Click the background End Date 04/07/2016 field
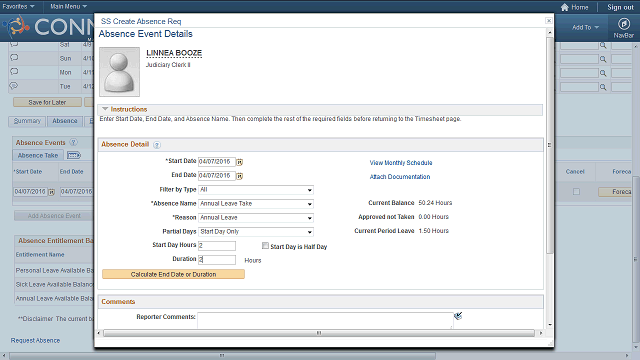Image resolution: width=640 pixels, height=360 pixels. click(77, 191)
